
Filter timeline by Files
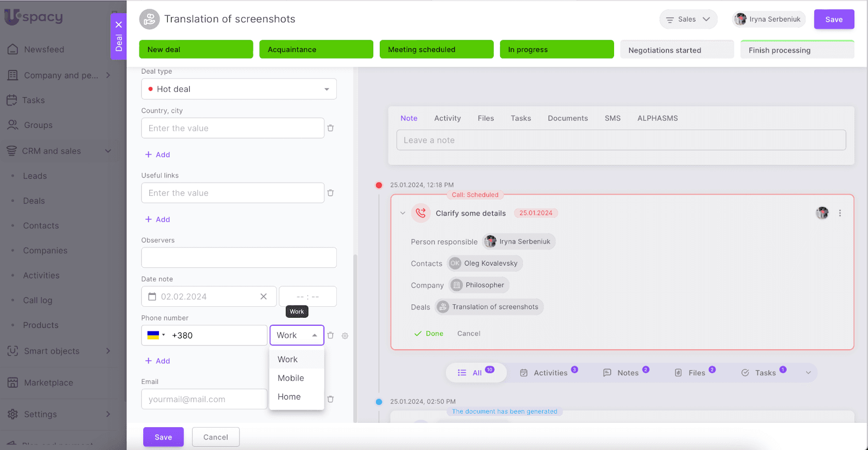(x=695, y=372)
